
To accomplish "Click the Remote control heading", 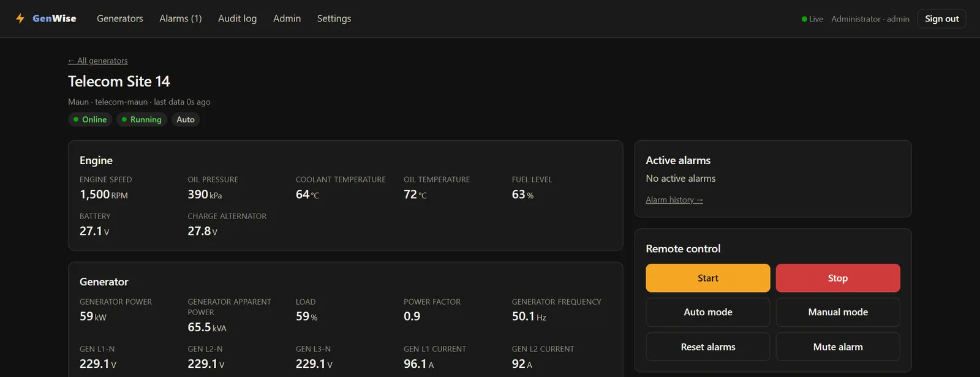I will click(x=683, y=249).
